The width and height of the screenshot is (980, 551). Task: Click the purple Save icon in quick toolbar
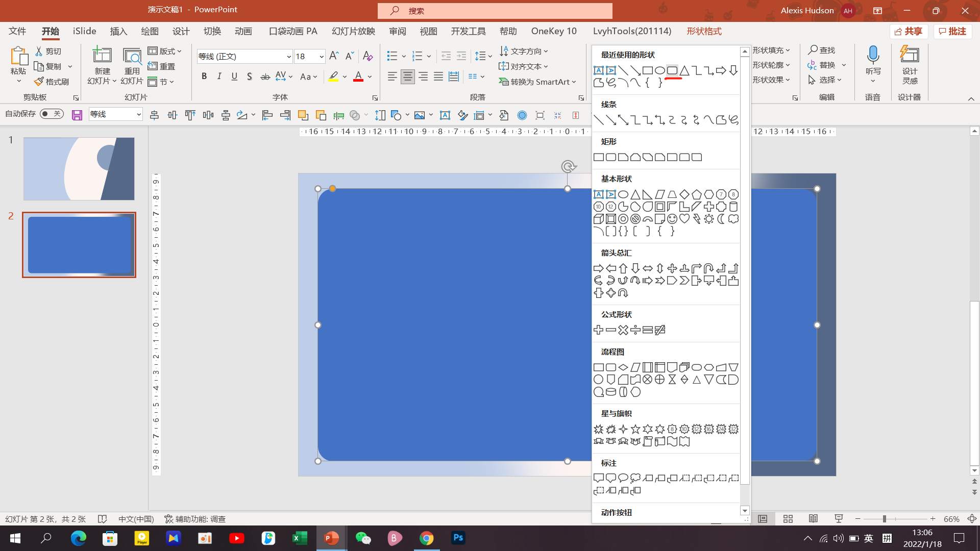(77, 115)
